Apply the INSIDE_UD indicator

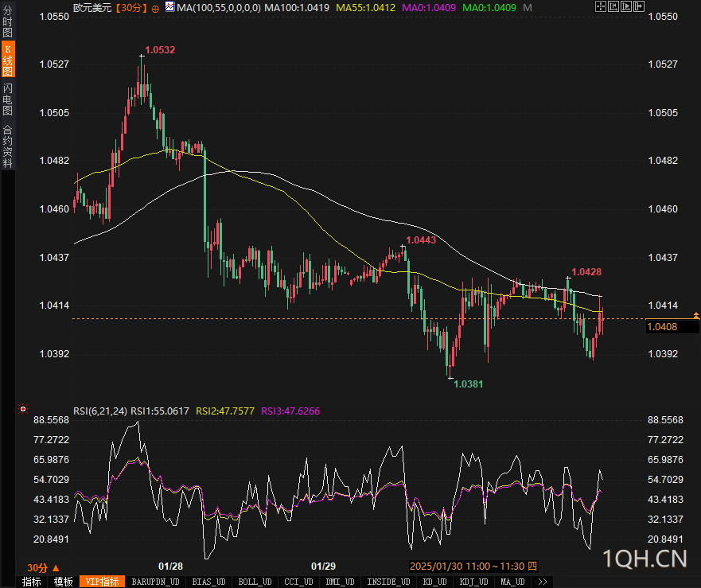tap(388, 582)
